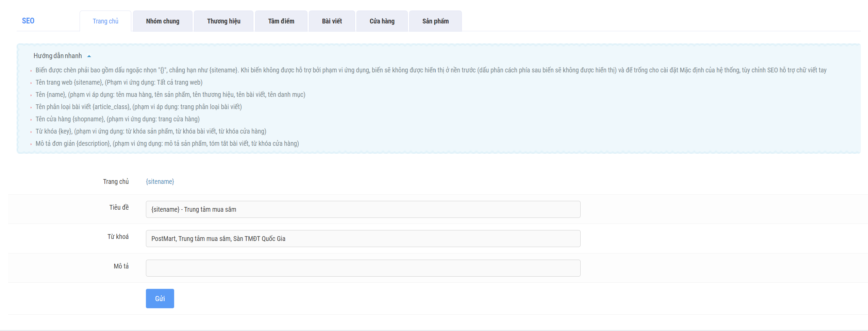Open the Thương hiệu tab
Image resolution: width=868 pixels, height=331 pixels.
coord(223,21)
